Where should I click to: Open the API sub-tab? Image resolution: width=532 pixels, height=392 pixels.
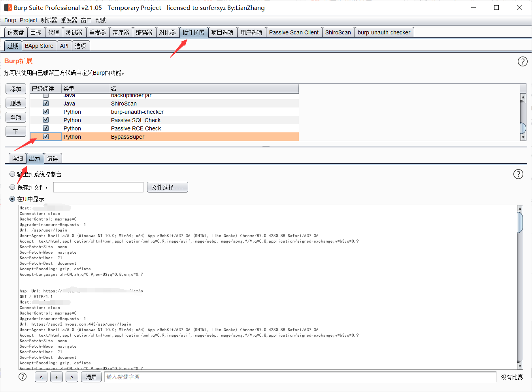(x=64, y=46)
